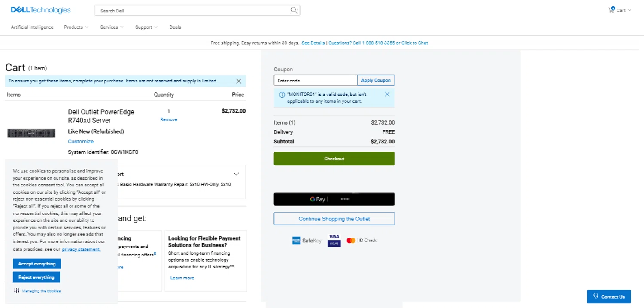Click Apply Coupon button
This screenshot has height=308, width=644.
click(376, 80)
